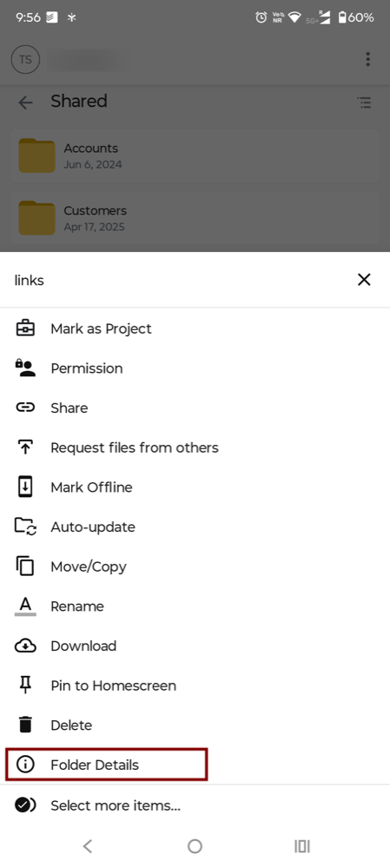The image size is (390, 868).
Task: Close the links bottom sheet
Action: (x=364, y=280)
